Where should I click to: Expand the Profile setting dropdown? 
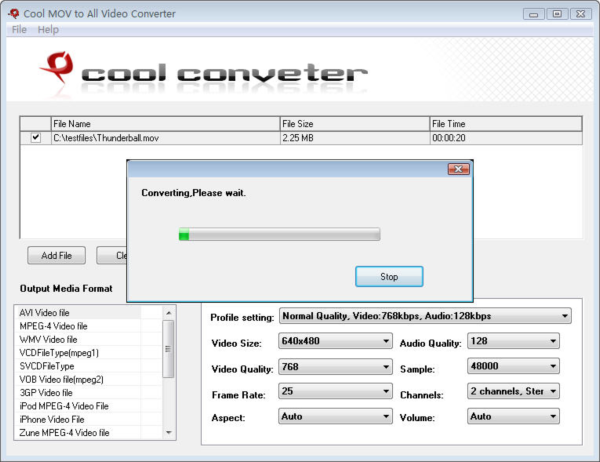coord(565,316)
